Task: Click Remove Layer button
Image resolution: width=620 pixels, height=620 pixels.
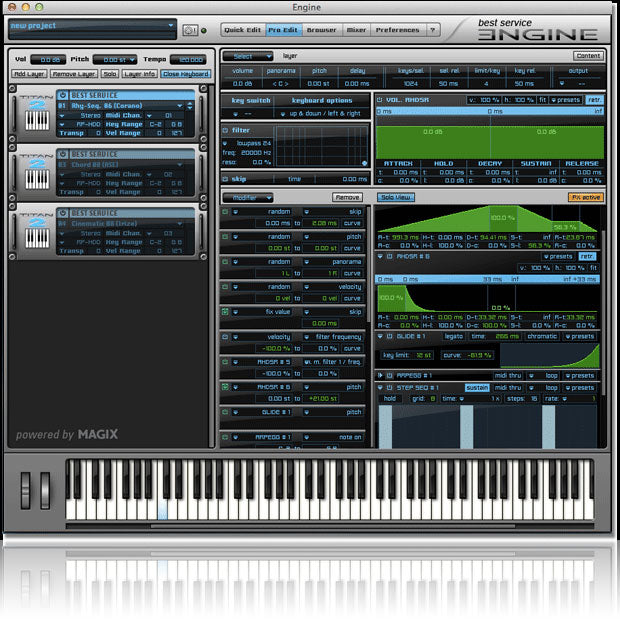Action: [x=74, y=74]
